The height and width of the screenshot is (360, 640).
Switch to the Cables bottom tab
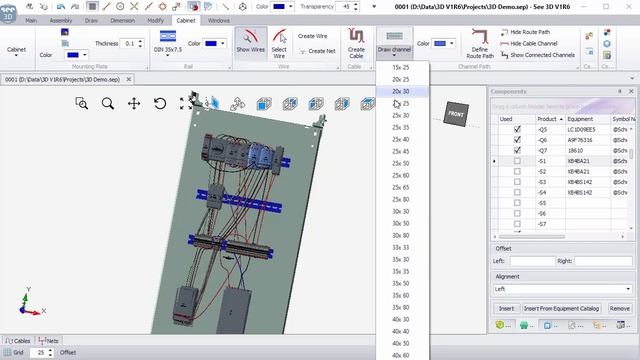pyautogui.click(x=18, y=340)
